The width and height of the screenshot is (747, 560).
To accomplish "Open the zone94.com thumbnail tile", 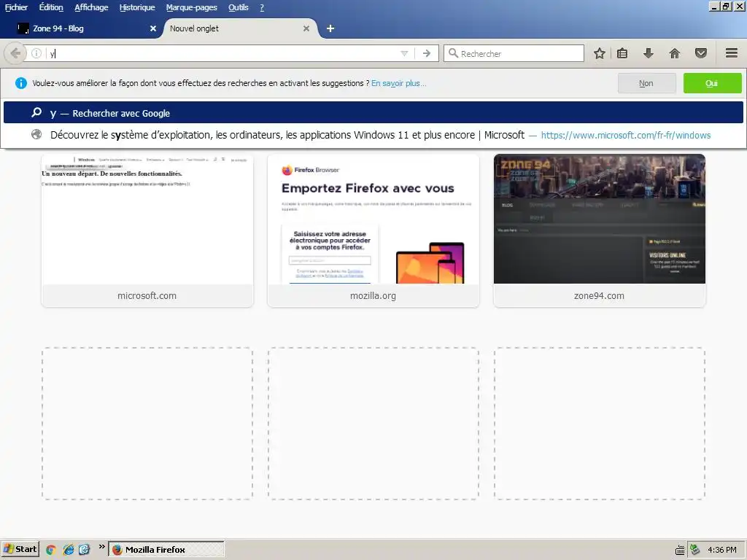I will pos(600,230).
